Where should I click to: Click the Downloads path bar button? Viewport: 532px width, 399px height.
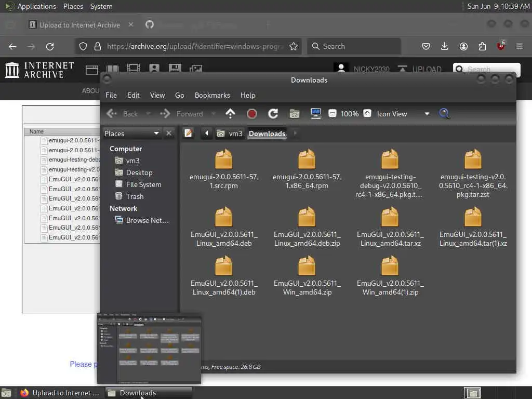(267, 134)
